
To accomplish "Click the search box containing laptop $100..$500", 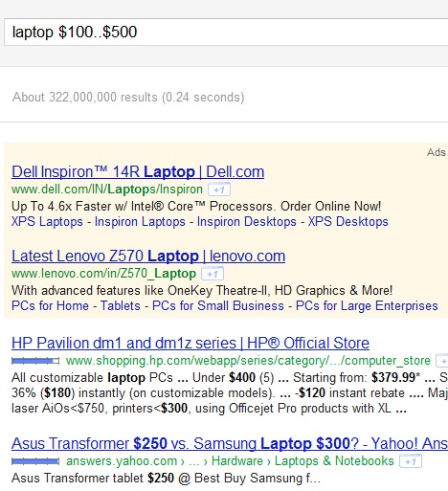I will [226, 32].
